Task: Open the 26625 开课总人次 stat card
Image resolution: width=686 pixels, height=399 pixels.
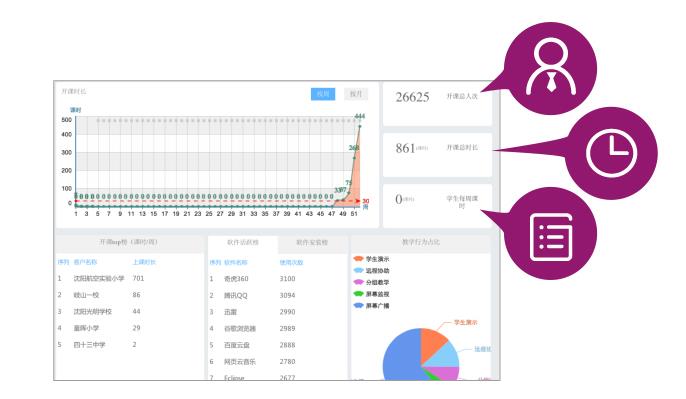Action: (x=437, y=104)
